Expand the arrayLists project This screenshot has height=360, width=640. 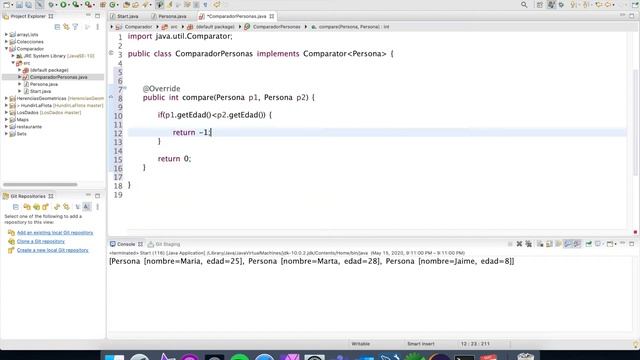[x=6, y=35]
